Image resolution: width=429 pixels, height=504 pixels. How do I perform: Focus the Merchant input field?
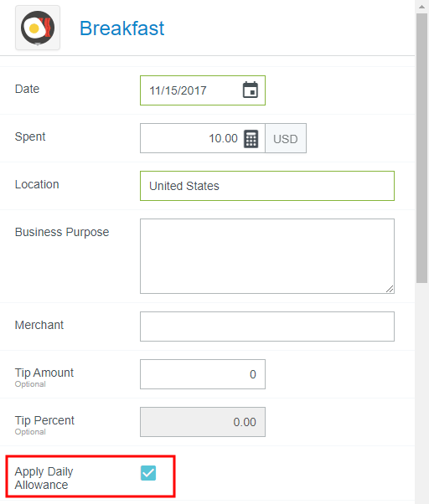pyautogui.click(x=267, y=327)
